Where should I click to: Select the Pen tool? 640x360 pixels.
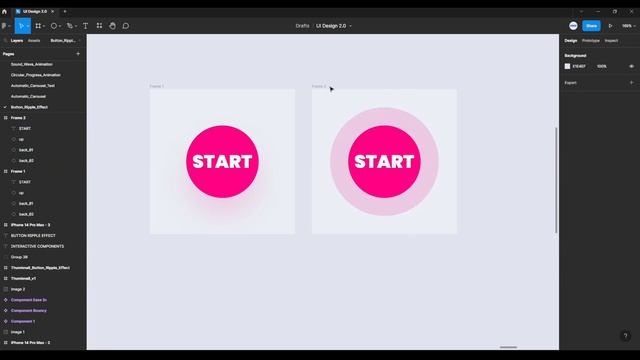70,26
